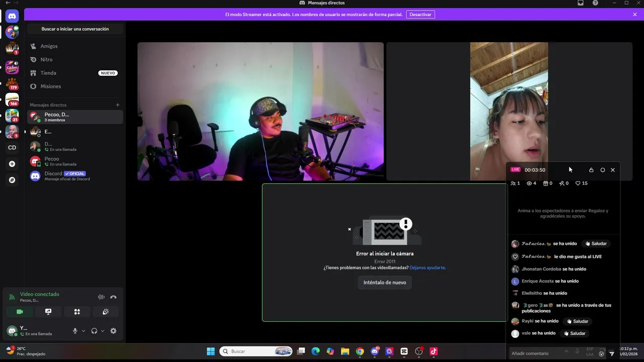This screenshot has width=644, height=362.
Task: Click Enrique Acosta se ha unido message
Action: pyautogui.click(x=550, y=281)
